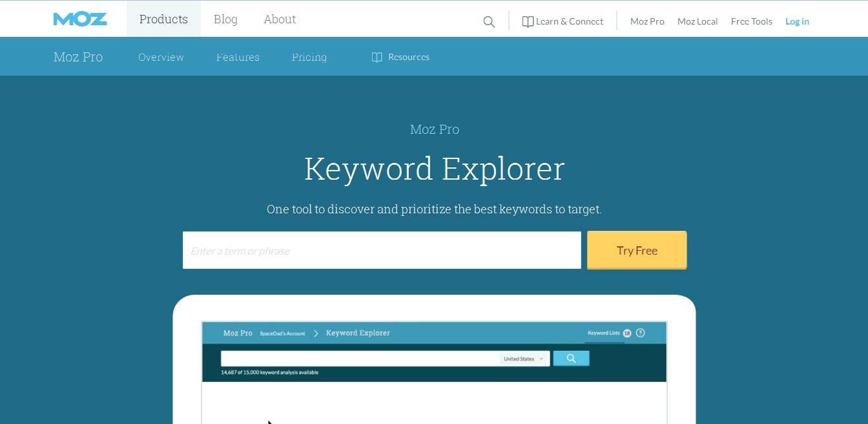Click the question mark help icon in the preview
The height and width of the screenshot is (424, 868).
click(640, 333)
